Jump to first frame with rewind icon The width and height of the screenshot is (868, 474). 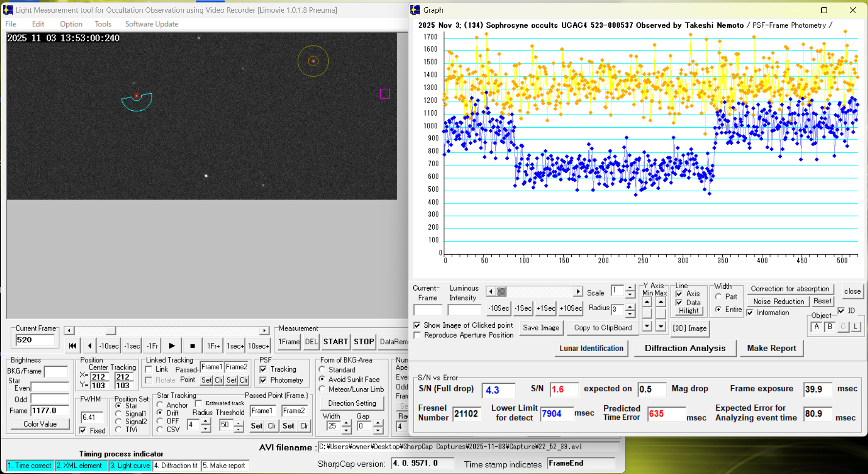(72, 346)
